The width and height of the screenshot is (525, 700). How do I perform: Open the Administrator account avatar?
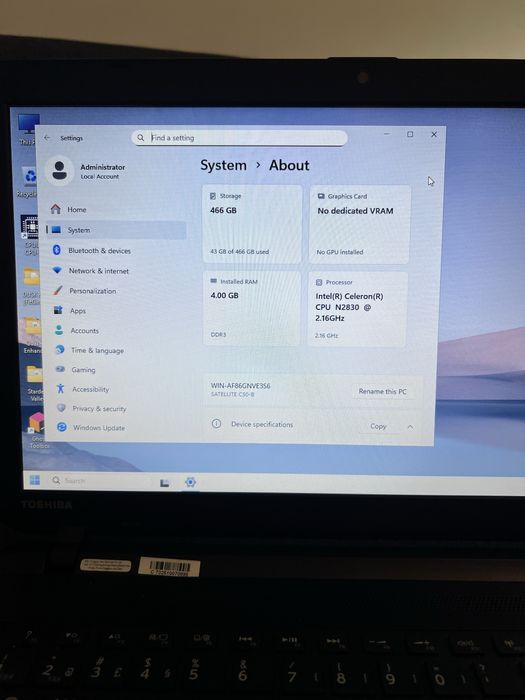click(x=59, y=171)
